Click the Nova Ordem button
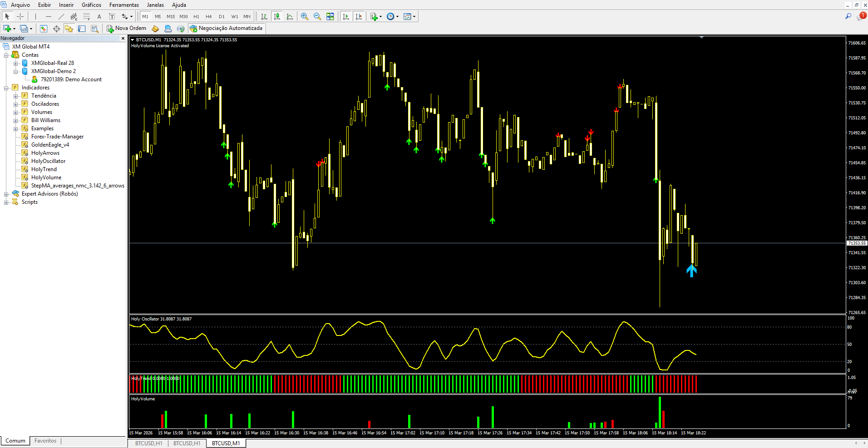This screenshot has height=448, width=868. (126, 28)
